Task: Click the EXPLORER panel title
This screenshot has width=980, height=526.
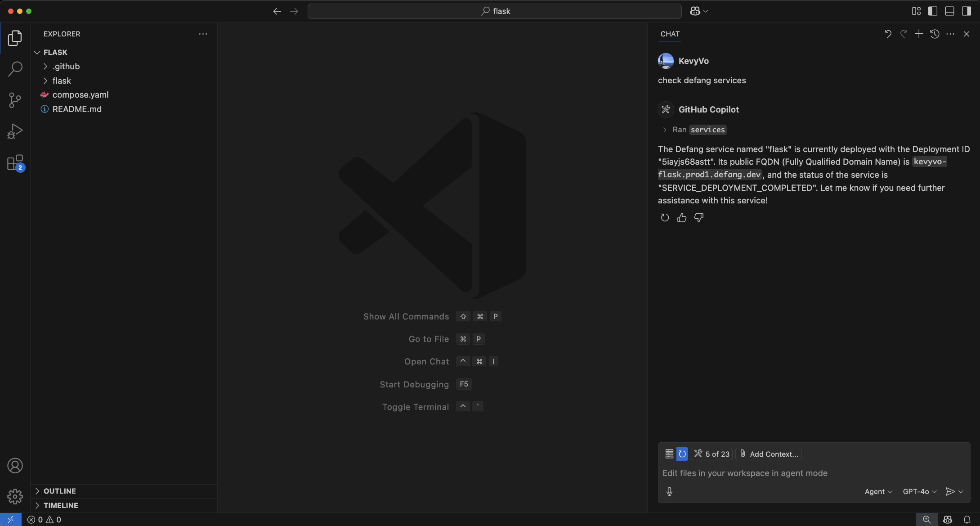Action: [62, 34]
